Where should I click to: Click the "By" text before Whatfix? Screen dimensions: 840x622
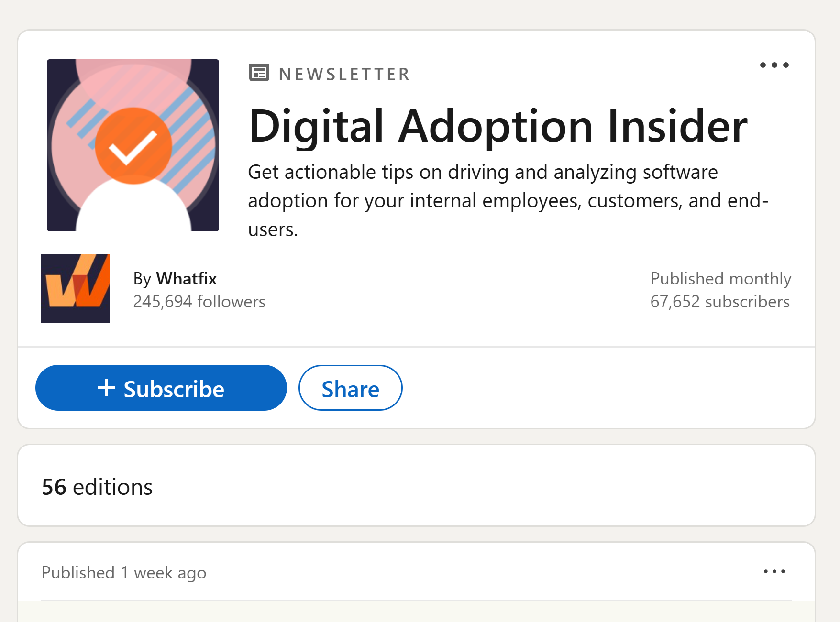(x=142, y=279)
